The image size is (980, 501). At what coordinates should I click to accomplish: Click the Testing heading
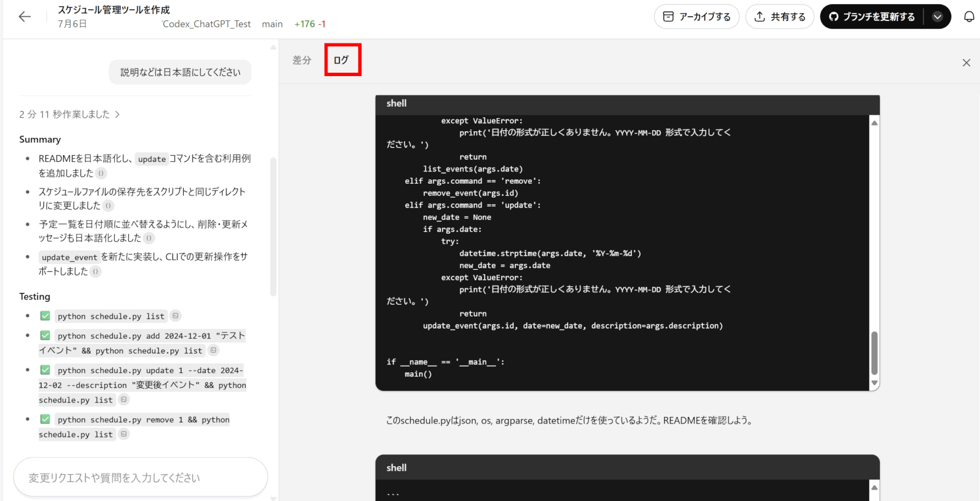pos(34,296)
